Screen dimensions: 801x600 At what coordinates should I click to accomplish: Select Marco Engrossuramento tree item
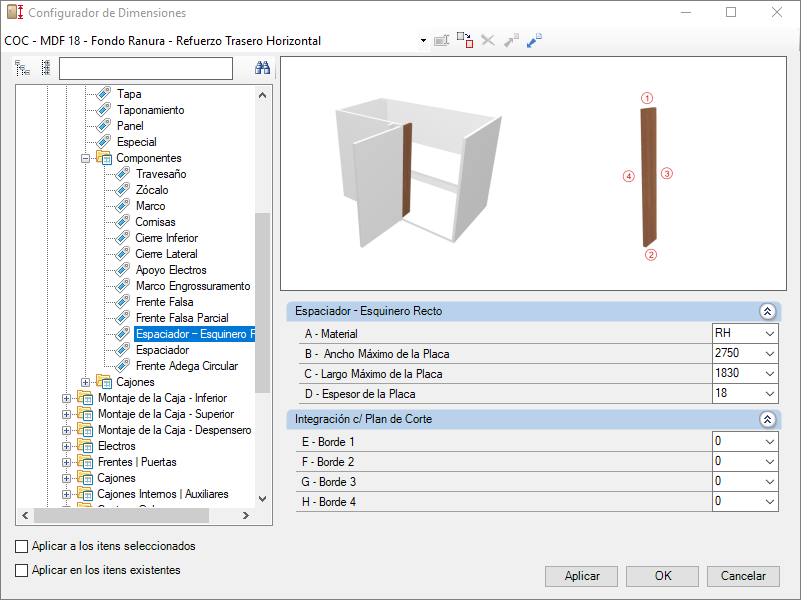pyautogui.click(x=193, y=286)
